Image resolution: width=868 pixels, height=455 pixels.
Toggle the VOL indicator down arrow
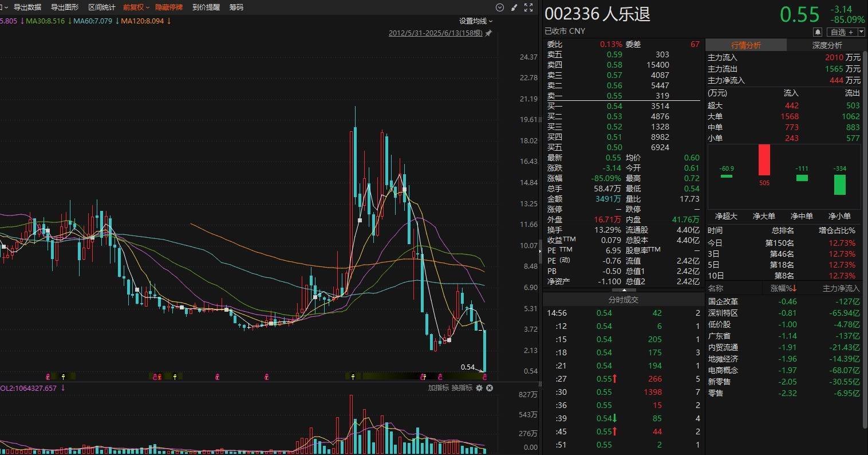click(63, 388)
